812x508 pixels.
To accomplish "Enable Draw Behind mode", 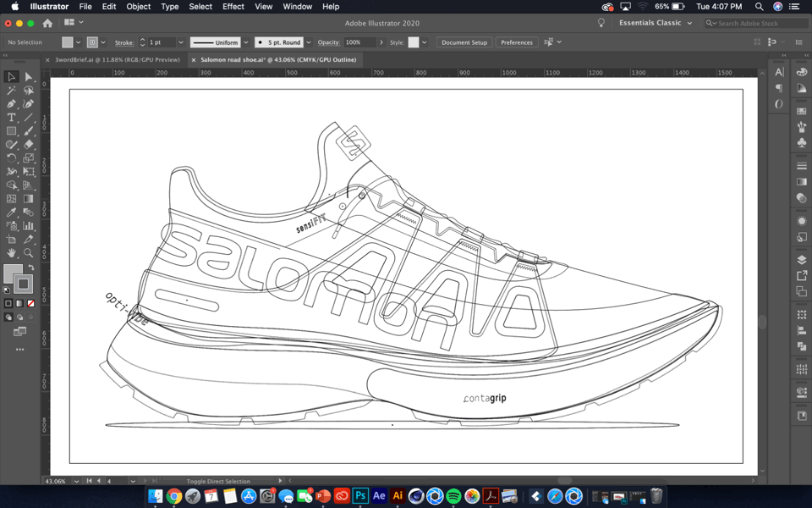I will (19, 317).
